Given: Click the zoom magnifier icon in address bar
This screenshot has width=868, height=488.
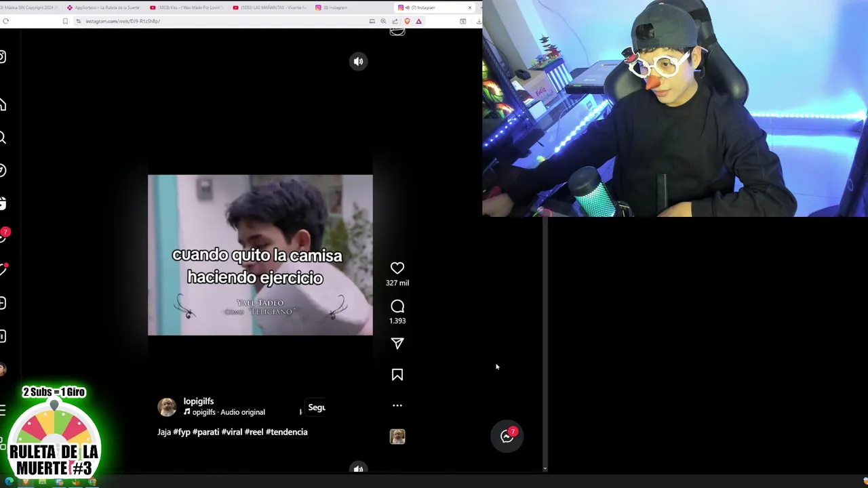Looking at the screenshot, I should 383,21.
